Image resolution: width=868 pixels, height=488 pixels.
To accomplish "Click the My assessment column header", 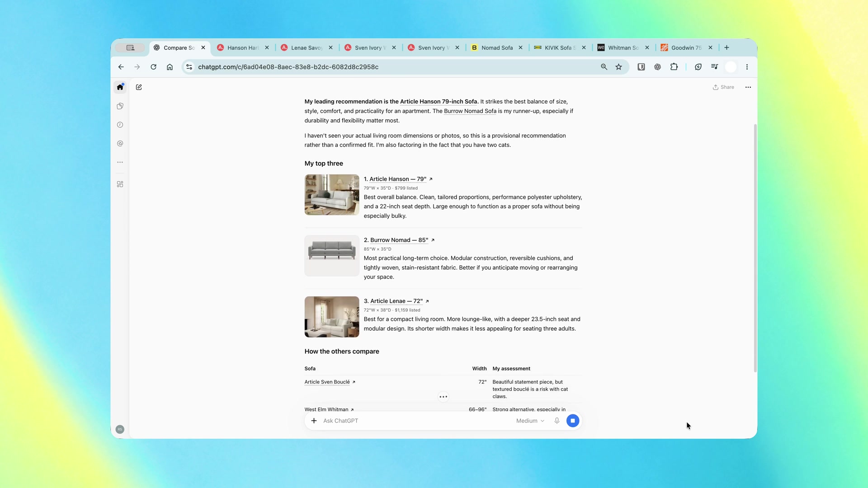I will (511, 369).
